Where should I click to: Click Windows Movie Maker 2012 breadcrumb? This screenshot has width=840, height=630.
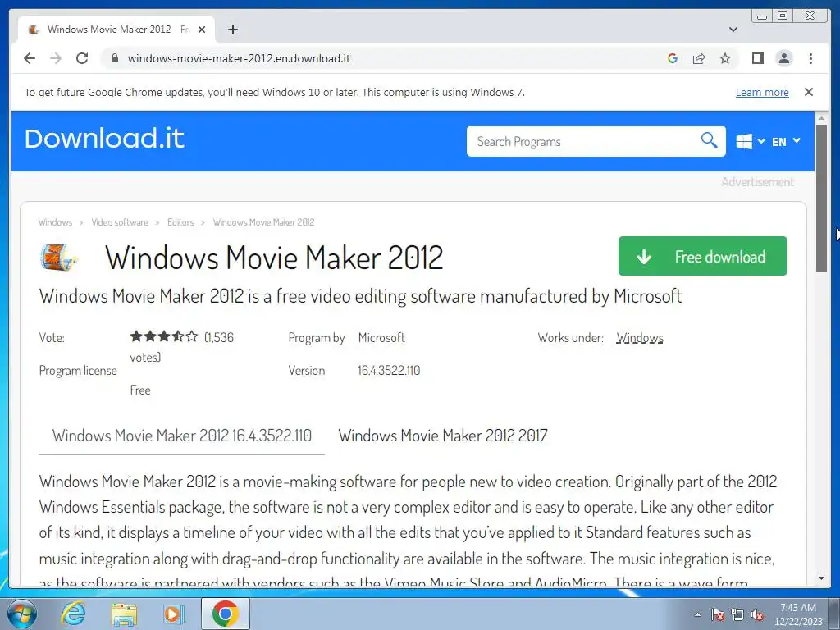[x=263, y=222]
